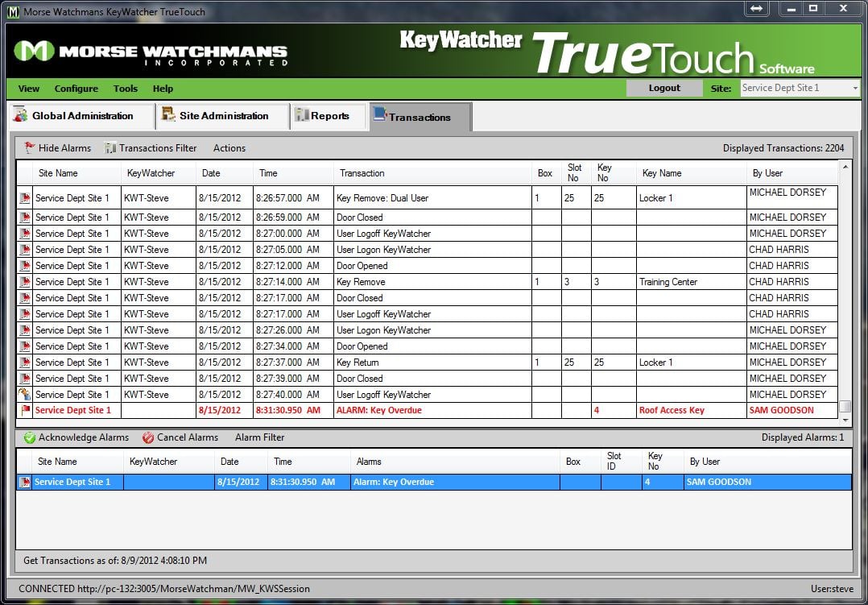This screenshot has width=868, height=605.
Task: Click row icon for 8:27:39 Door Closed
Action: (x=24, y=379)
